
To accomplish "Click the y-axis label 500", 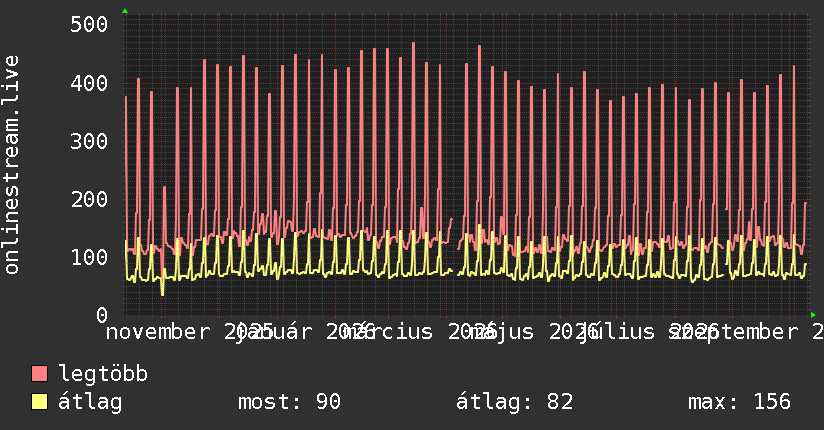I will click(x=89, y=24).
